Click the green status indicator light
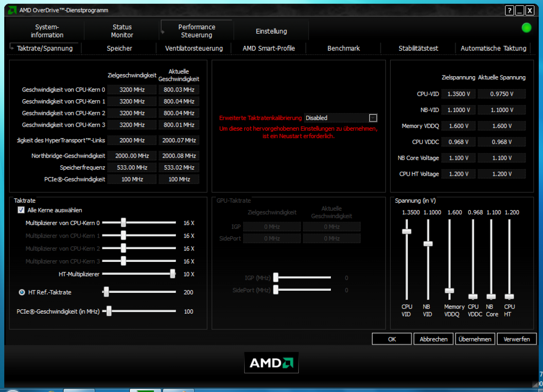This screenshot has height=392, width=543. [526, 28]
